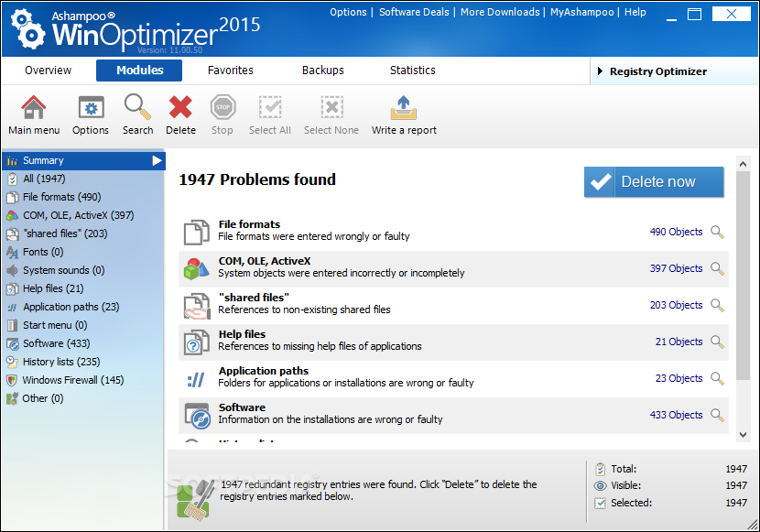The width and height of the screenshot is (760, 532).
Task: Click the Software disc icon in the list
Action: tap(197, 416)
